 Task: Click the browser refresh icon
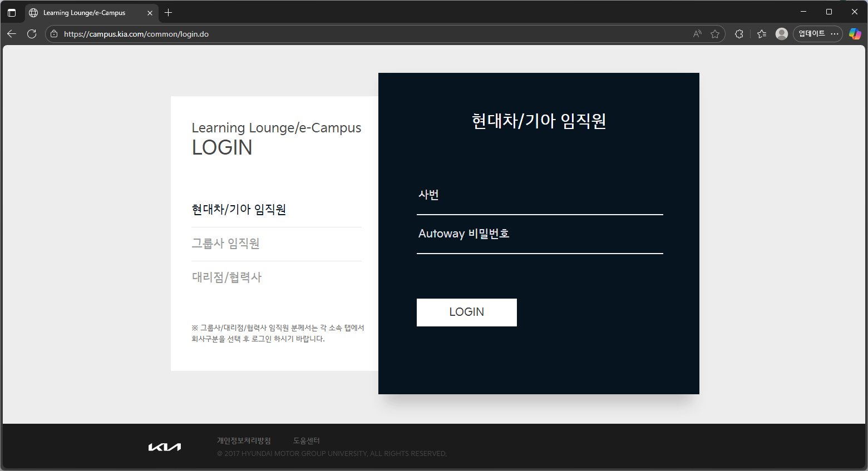[32, 34]
